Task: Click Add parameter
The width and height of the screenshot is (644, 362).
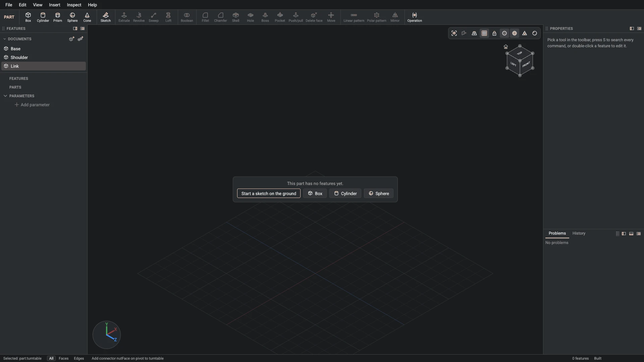Action: pyautogui.click(x=32, y=105)
